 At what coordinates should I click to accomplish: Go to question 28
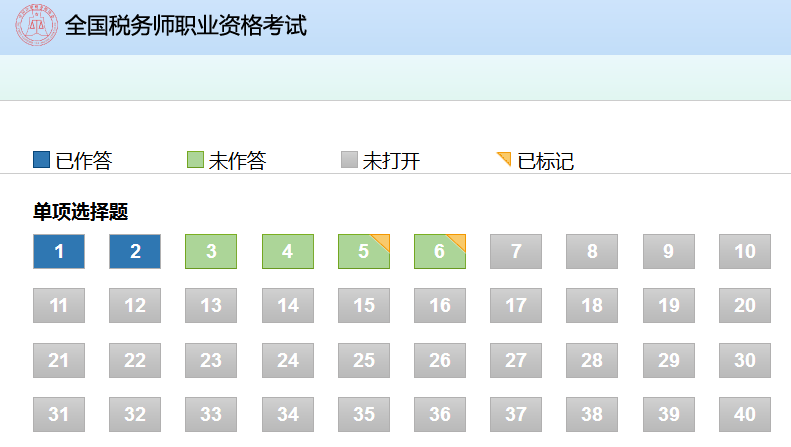(592, 360)
